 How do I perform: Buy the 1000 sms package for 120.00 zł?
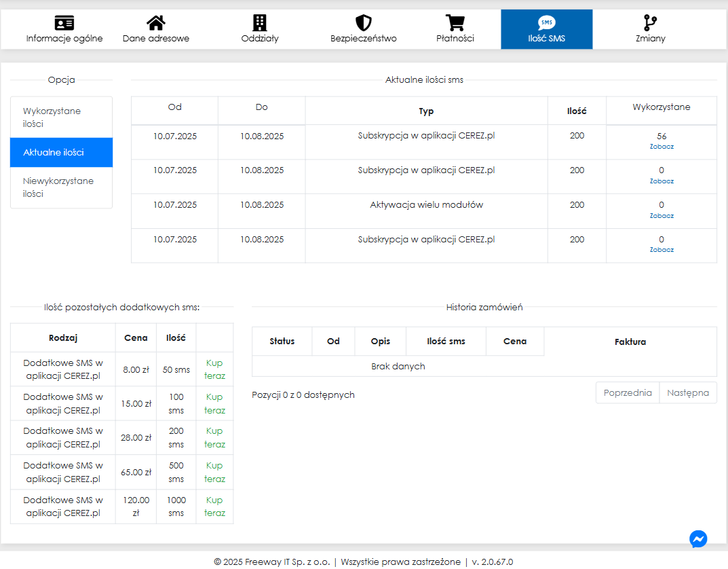click(x=214, y=507)
